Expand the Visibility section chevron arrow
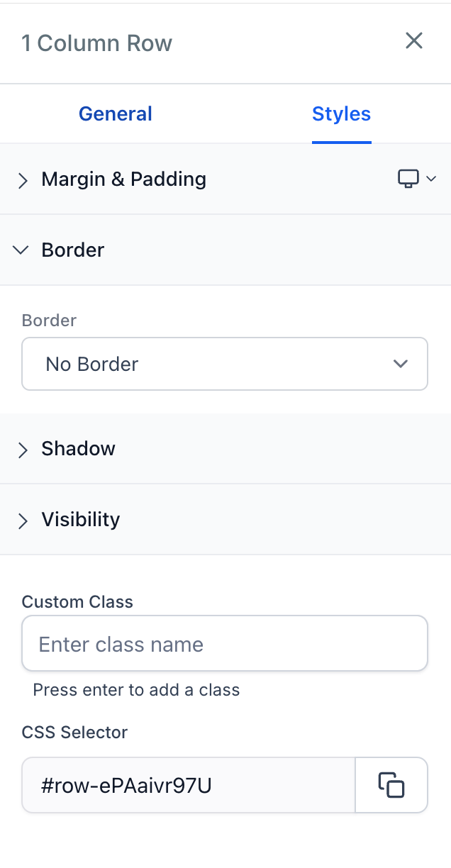This screenshot has width=451, height=868. click(23, 521)
